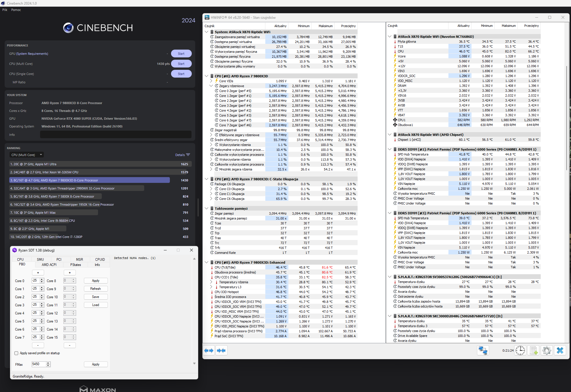Screen dimensions: 571x392
Task: Decrease FMax value with down stepper
Action: [48, 365]
